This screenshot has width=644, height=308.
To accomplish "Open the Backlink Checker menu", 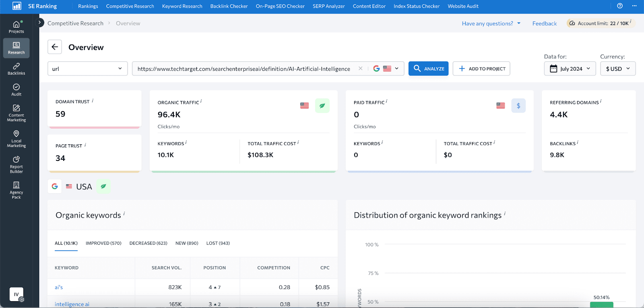I will pyautogui.click(x=229, y=6).
